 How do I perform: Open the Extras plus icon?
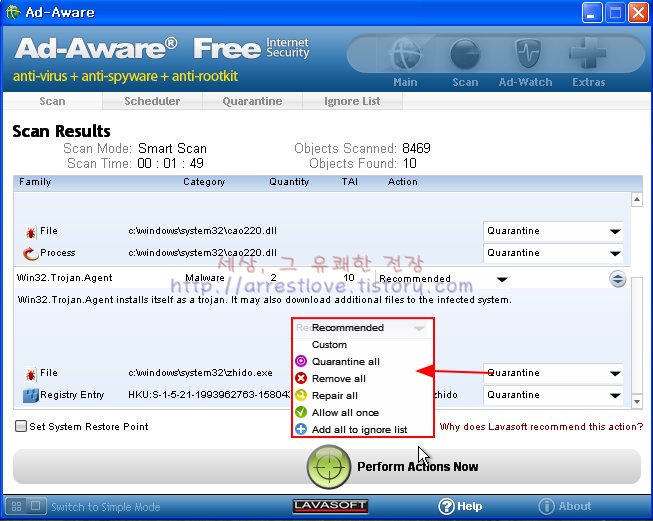pos(588,53)
